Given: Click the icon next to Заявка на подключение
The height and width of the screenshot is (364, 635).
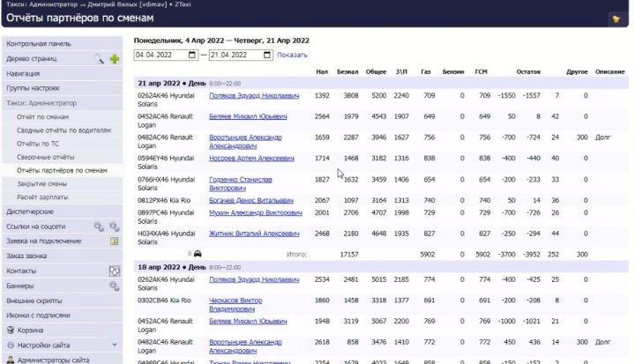Looking at the screenshot, I should click(x=115, y=241).
